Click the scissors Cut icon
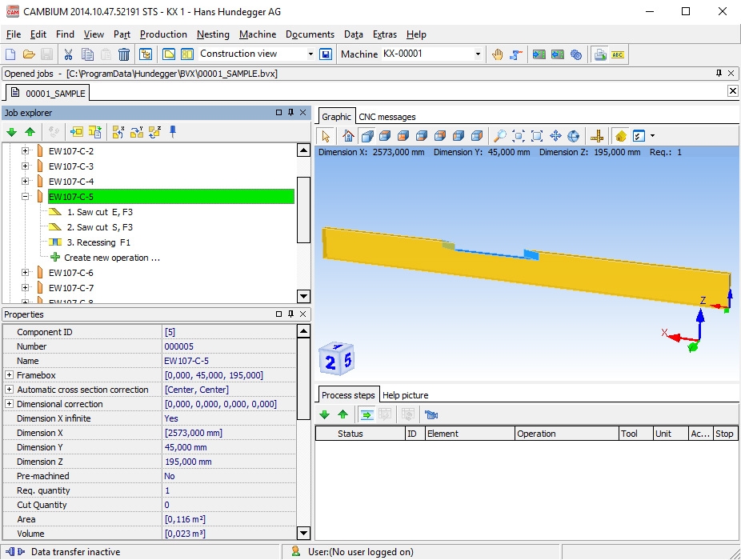Screen dimensions: 741x560 (x=69, y=54)
